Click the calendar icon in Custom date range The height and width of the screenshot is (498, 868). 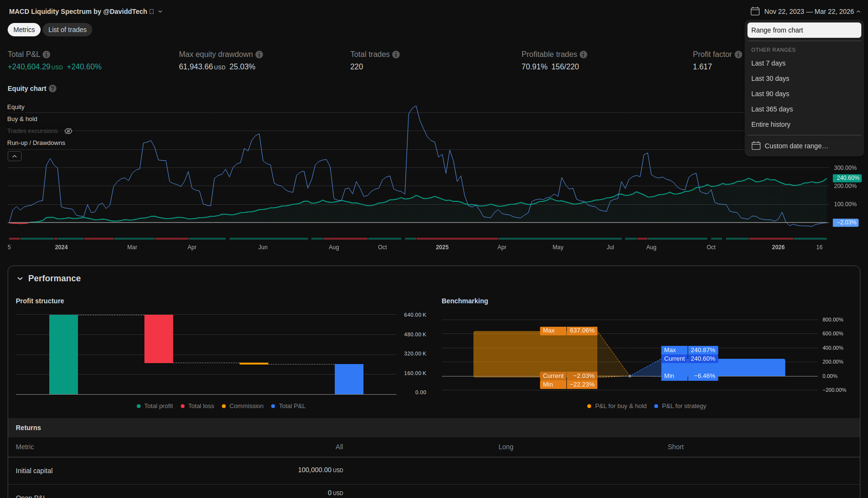coord(756,146)
